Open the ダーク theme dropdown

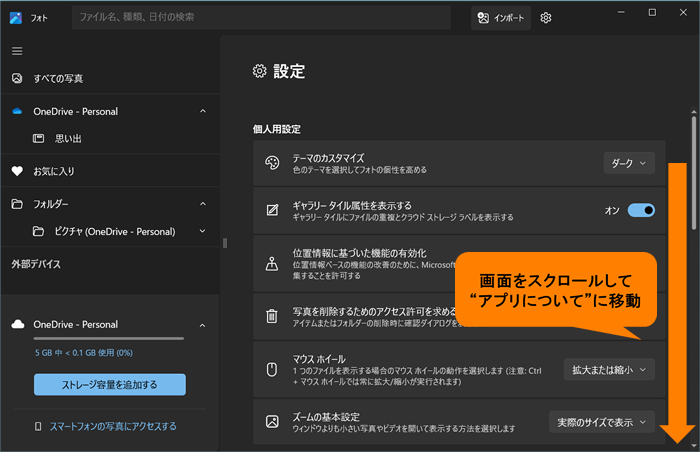(629, 163)
